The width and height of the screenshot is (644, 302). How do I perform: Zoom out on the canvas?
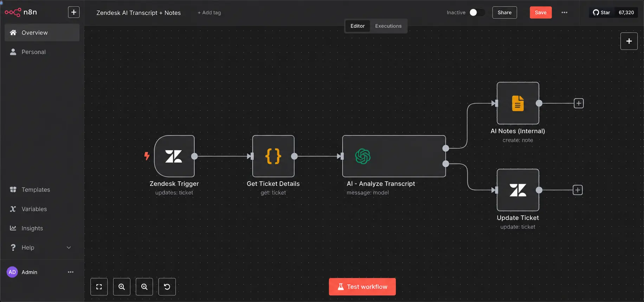pos(144,287)
